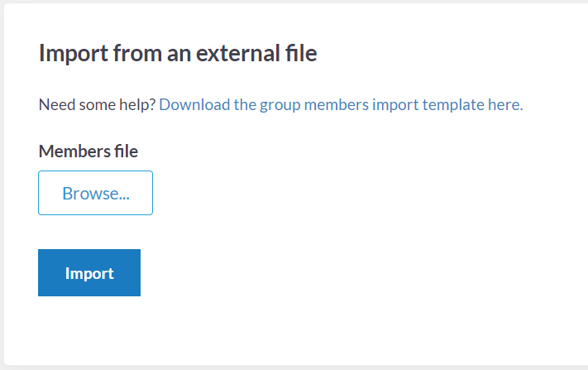Click "group members" within the blue link
This screenshot has height=370, width=588.
coord(314,105)
